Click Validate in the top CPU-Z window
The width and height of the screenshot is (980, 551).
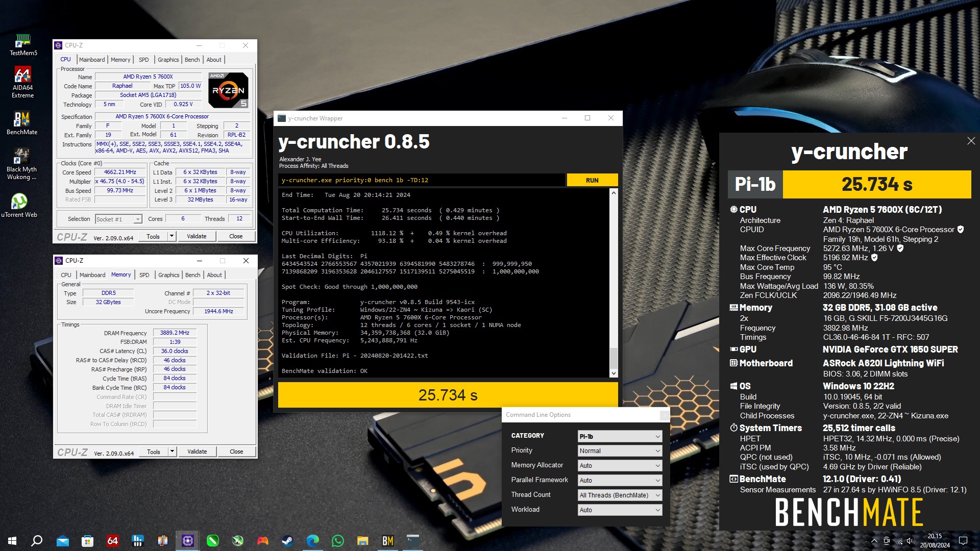pos(197,236)
